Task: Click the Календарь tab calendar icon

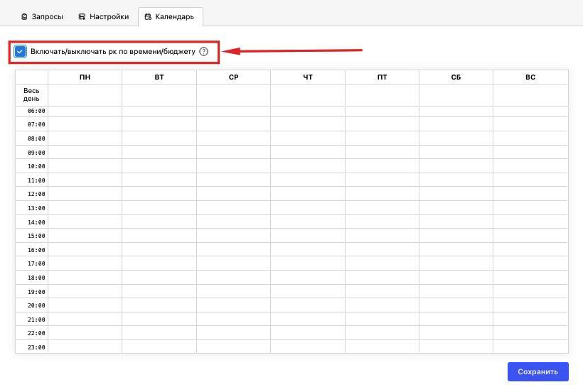Action: 148,17
